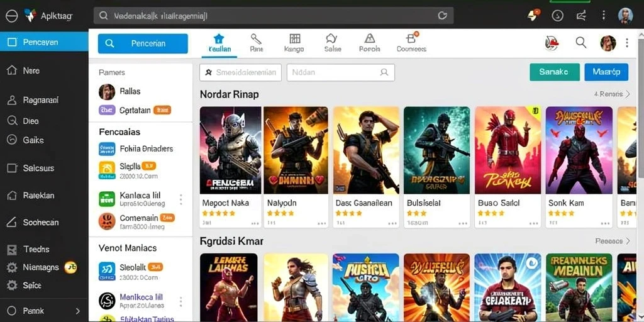Viewport: 644px width, 322px height.
Task: Open Ragnaraei profile icon in the sidebar
Action: 12,100
